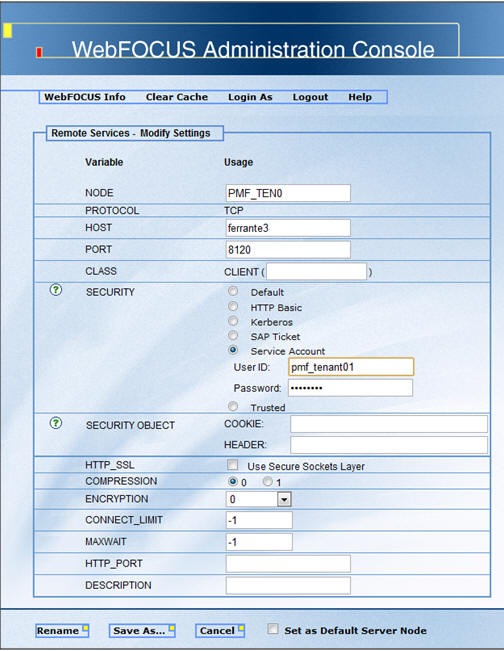Click the DESCRIPTION input field

click(x=288, y=585)
